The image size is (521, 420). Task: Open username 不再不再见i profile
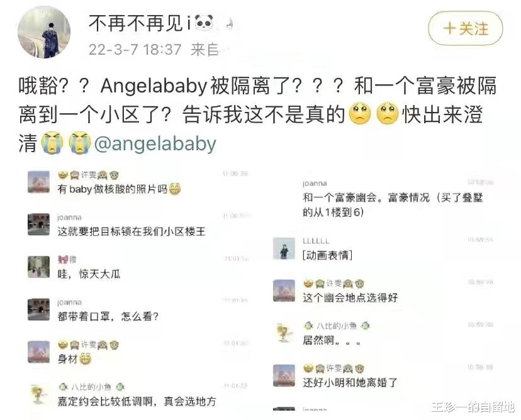[140, 23]
